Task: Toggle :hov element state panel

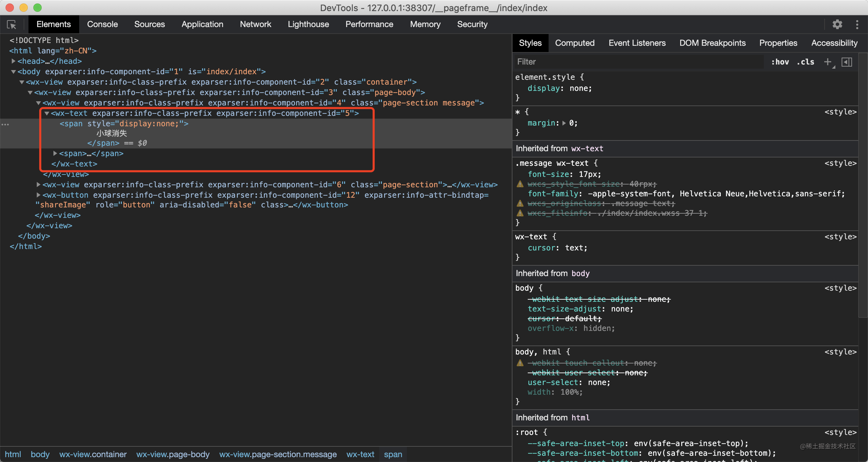Action: point(780,62)
